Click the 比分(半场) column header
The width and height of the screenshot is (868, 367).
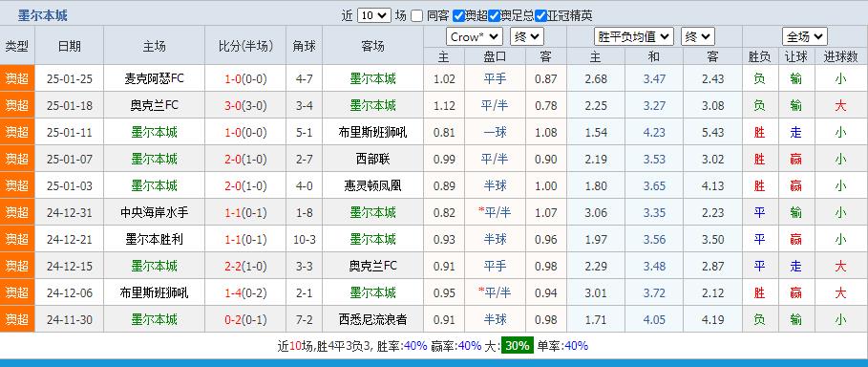click(x=245, y=46)
